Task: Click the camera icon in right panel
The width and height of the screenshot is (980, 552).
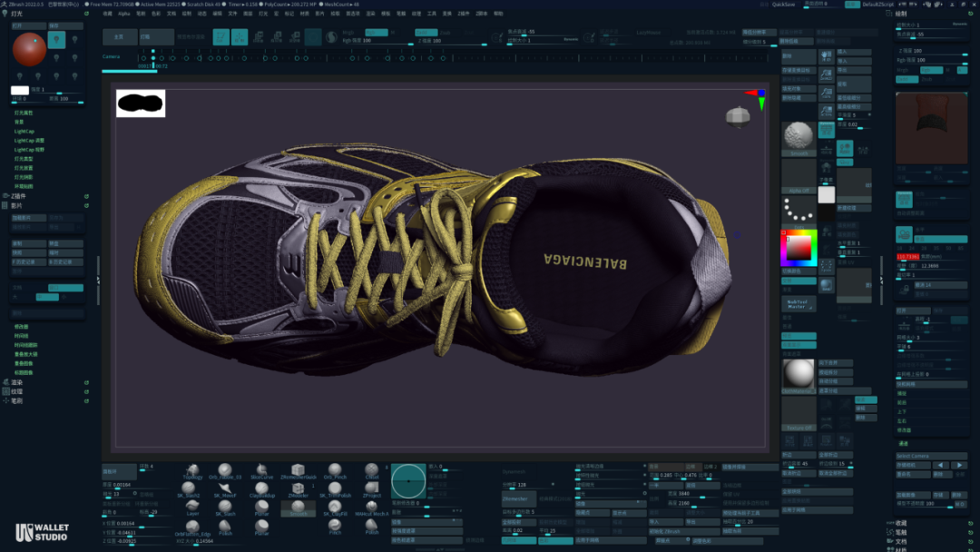Action: pyautogui.click(x=904, y=234)
